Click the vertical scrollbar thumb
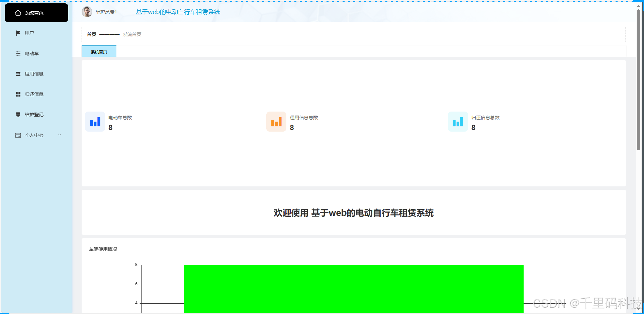The height and width of the screenshot is (314, 644). point(638,80)
